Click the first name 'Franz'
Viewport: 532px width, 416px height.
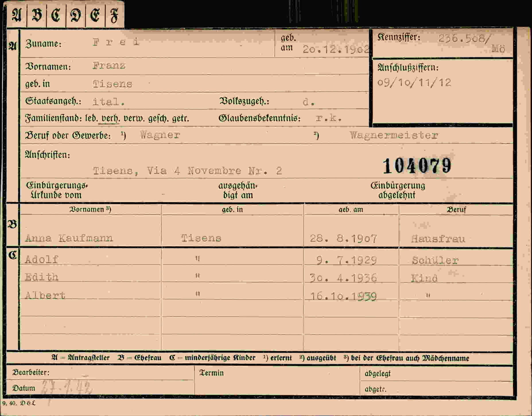click(109, 65)
